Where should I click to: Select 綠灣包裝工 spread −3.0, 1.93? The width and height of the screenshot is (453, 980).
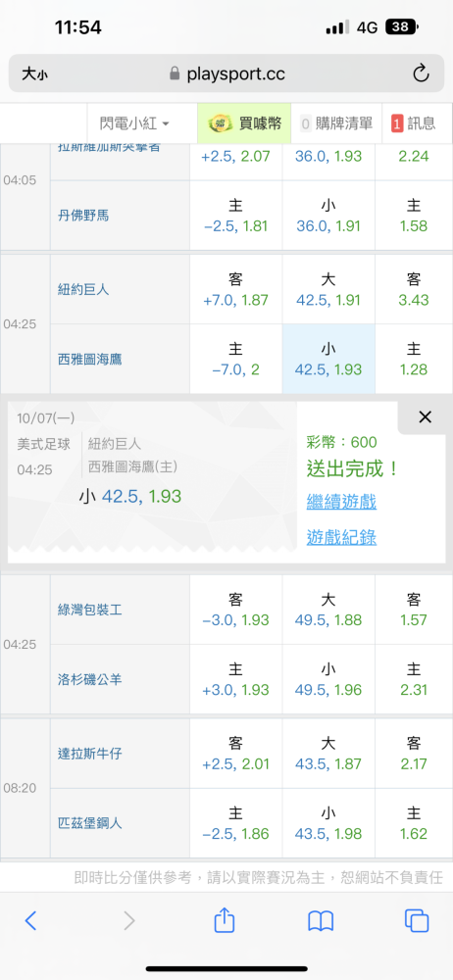click(x=236, y=610)
